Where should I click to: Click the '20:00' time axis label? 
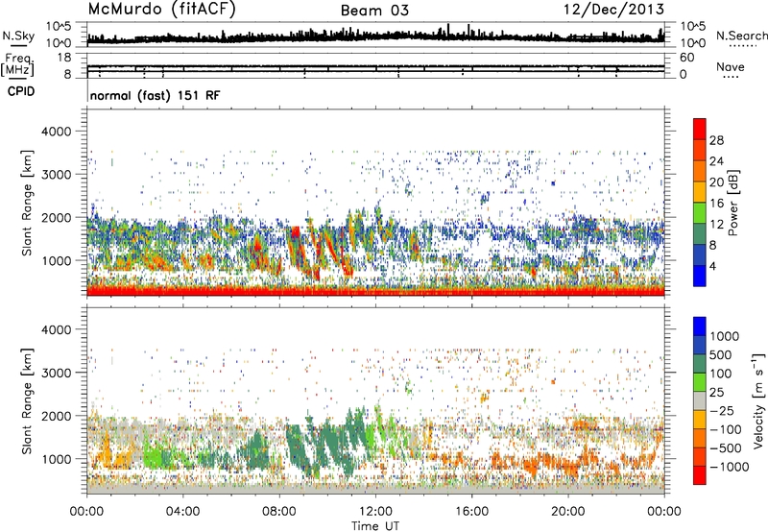pos(568,512)
